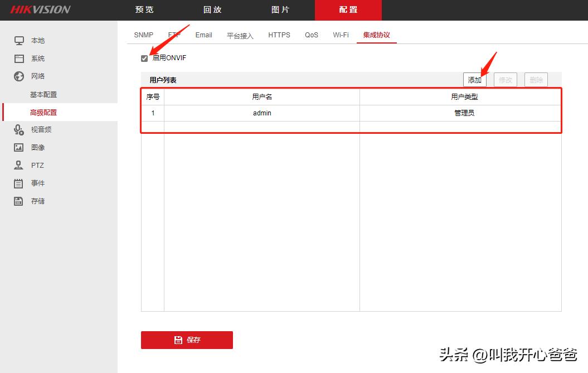This screenshot has width=588, height=373.
Task: Select the admin row in the user list
Action: coord(262,113)
